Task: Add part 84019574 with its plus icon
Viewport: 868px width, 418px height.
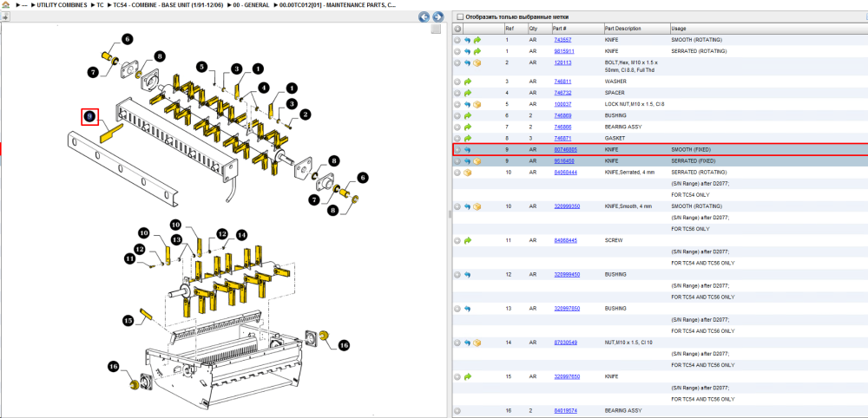Action: pyautogui.click(x=457, y=411)
